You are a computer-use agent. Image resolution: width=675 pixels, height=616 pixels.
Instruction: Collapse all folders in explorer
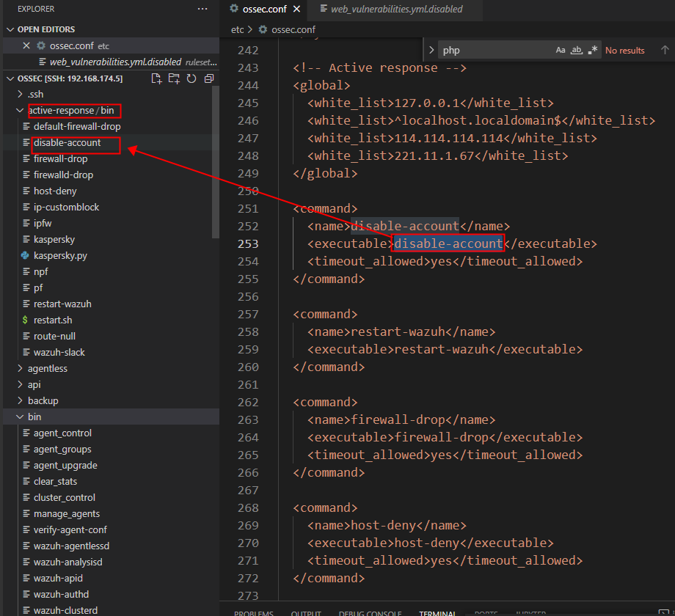(209, 78)
